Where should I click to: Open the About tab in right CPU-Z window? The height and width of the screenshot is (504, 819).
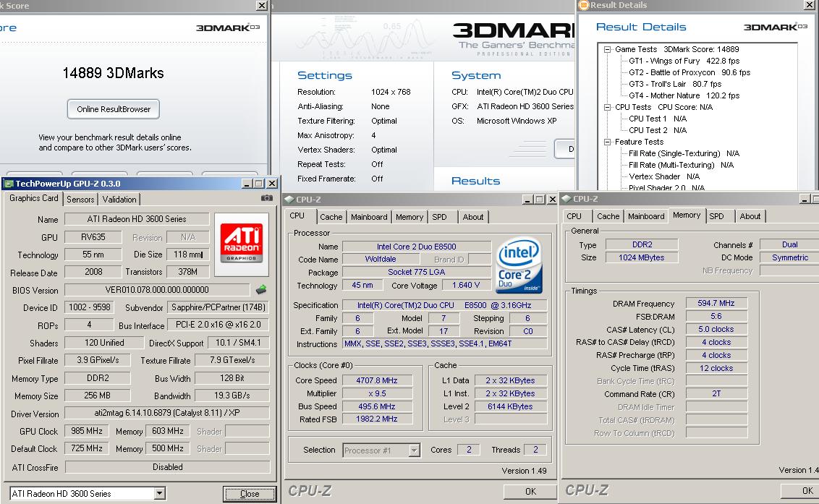(x=750, y=216)
